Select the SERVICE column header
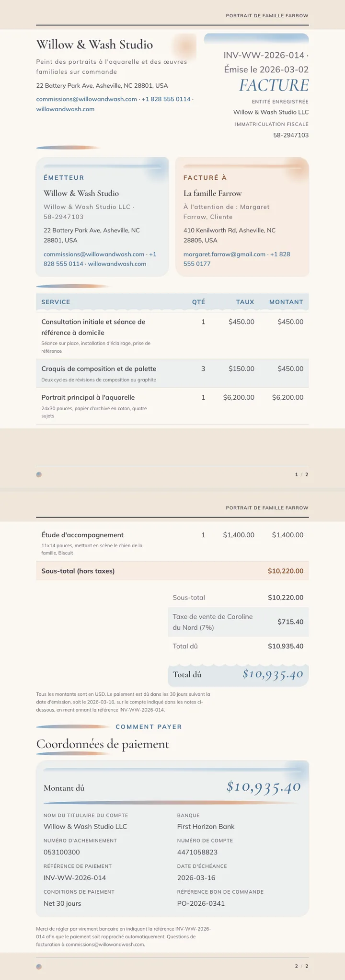345x980 pixels. (x=56, y=302)
